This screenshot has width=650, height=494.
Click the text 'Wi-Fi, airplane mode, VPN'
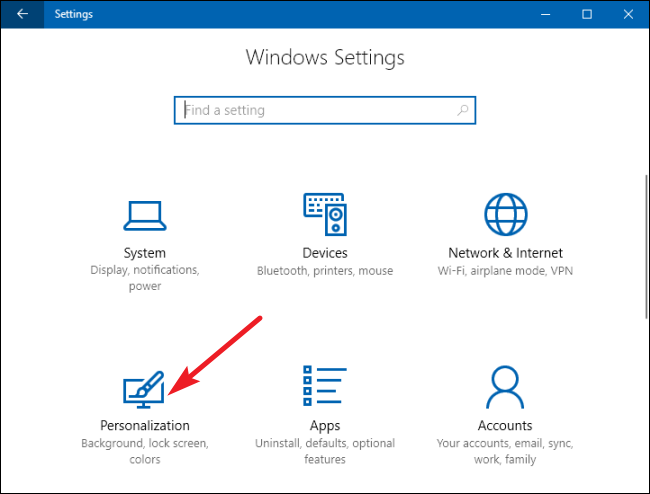click(505, 271)
